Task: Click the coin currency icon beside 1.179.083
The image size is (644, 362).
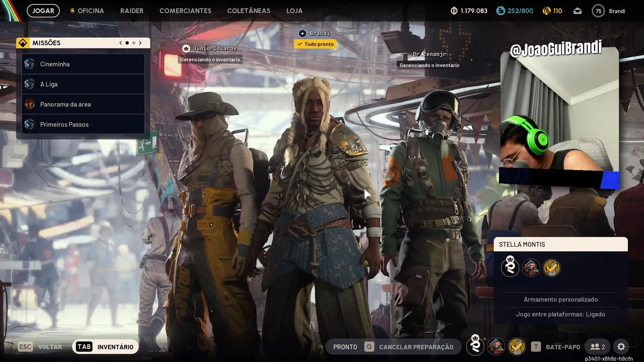Action: click(x=454, y=11)
